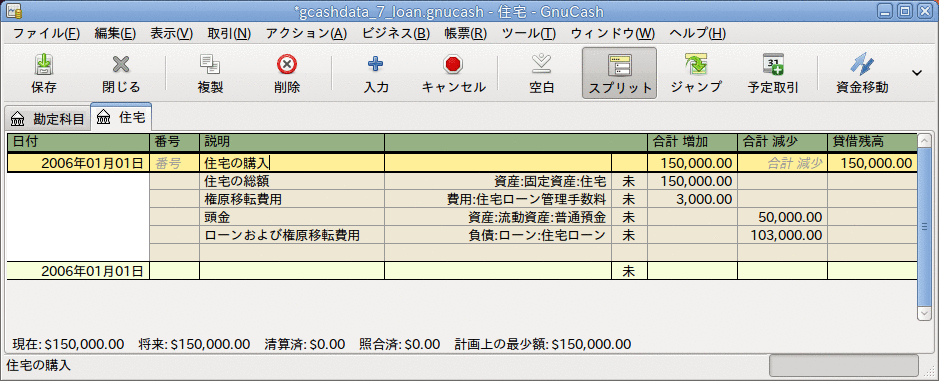The width and height of the screenshot is (939, 381).
Task: Toggle reconcile flag 未 on 住宅の総額 row
Action: point(629,181)
